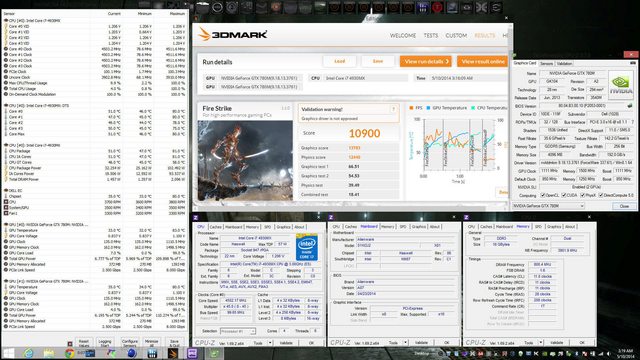Click the GPU-Z screenshot camera icon
This screenshot has width=640, height=360.
(x=633, y=63)
